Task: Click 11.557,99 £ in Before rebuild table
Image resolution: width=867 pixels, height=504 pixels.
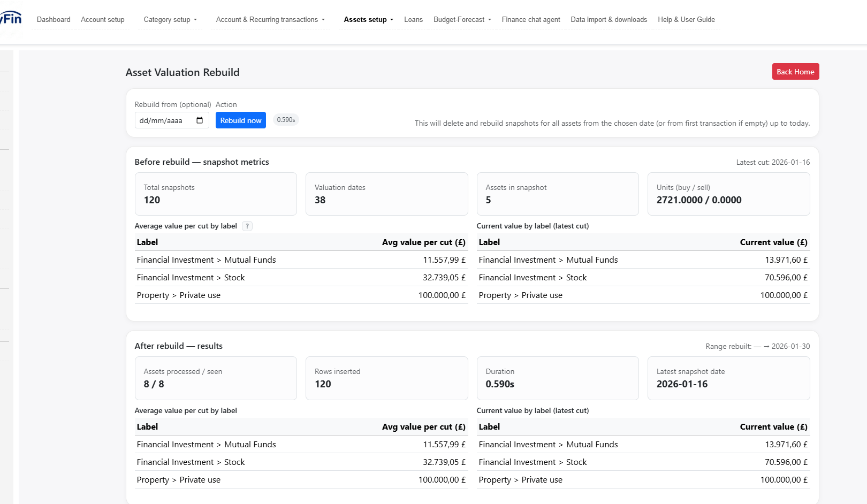Action: point(444,260)
